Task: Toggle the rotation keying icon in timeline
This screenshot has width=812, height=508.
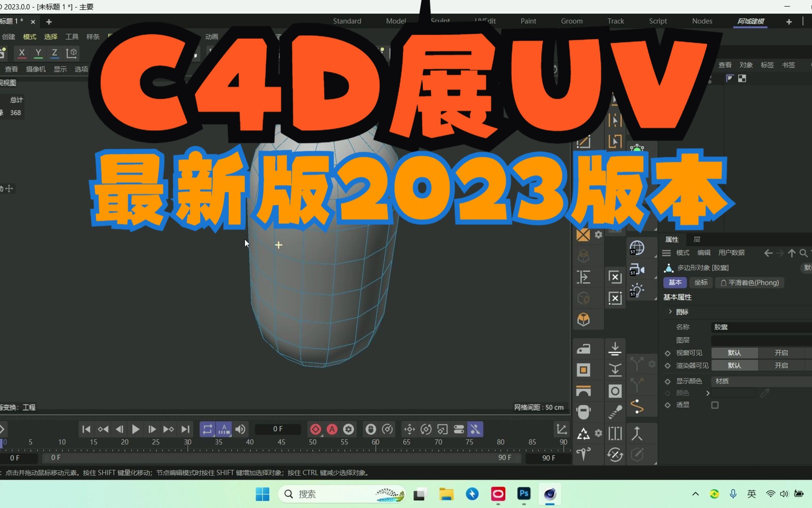Action: pos(426,429)
